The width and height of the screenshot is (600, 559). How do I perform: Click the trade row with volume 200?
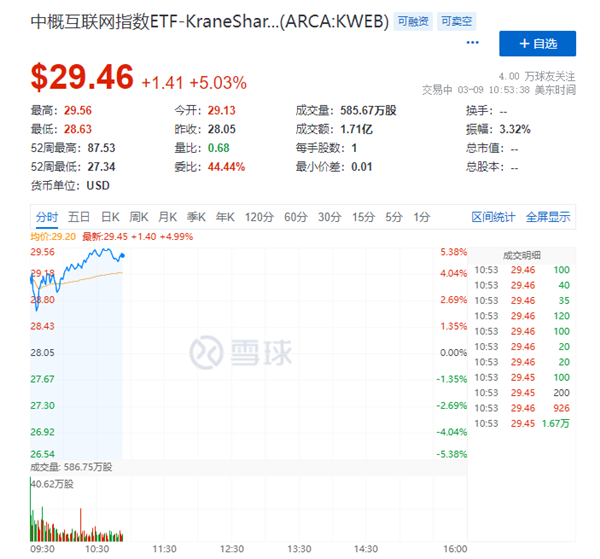[x=522, y=393]
